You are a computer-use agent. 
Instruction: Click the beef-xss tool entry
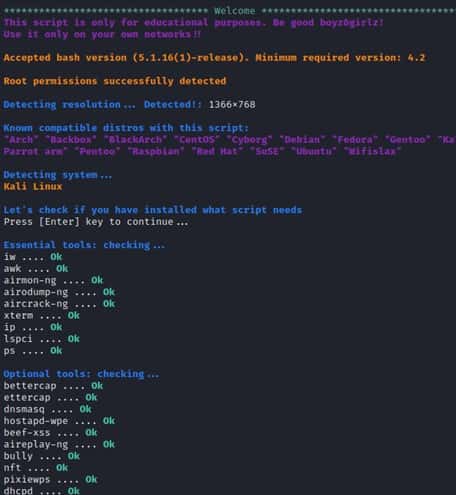[x=27, y=433]
